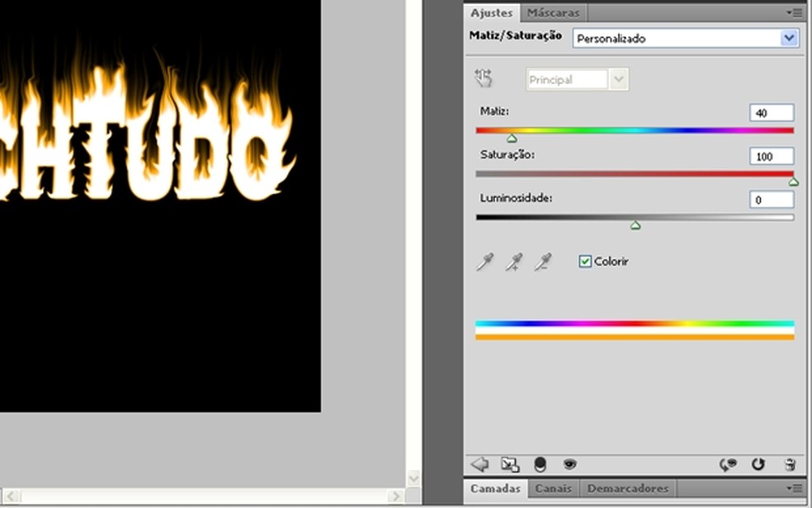Switch to the Máscaras tab
The image size is (812, 508).
pos(553,13)
